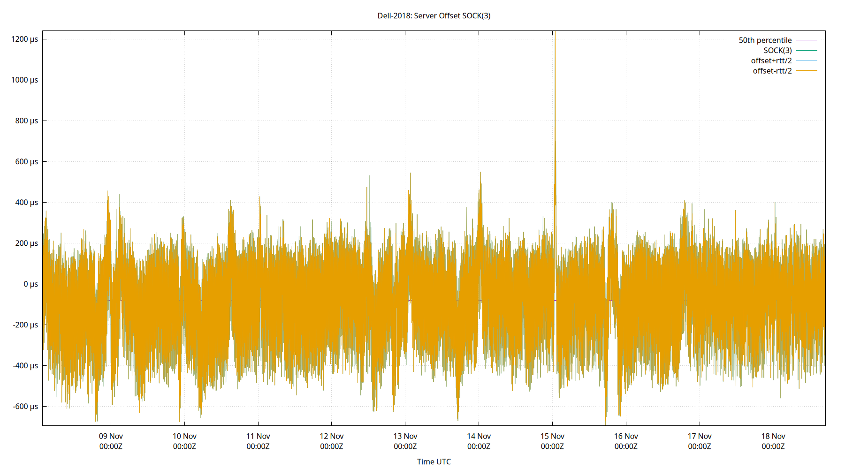Select the -600 µs y-axis label

[x=26, y=407]
